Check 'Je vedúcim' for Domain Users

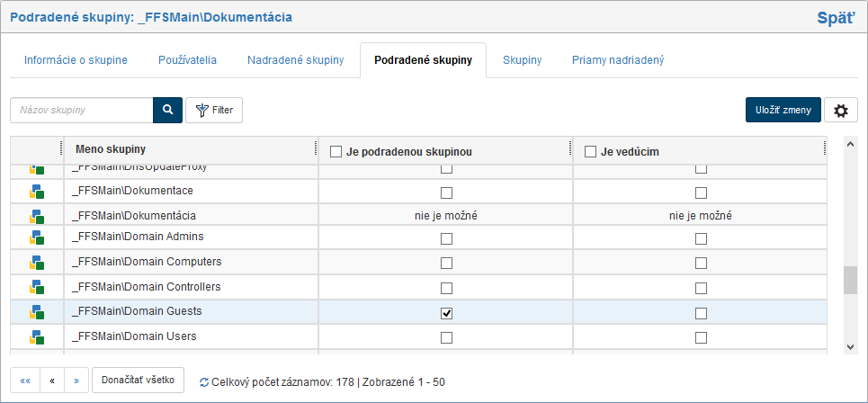click(x=701, y=337)
